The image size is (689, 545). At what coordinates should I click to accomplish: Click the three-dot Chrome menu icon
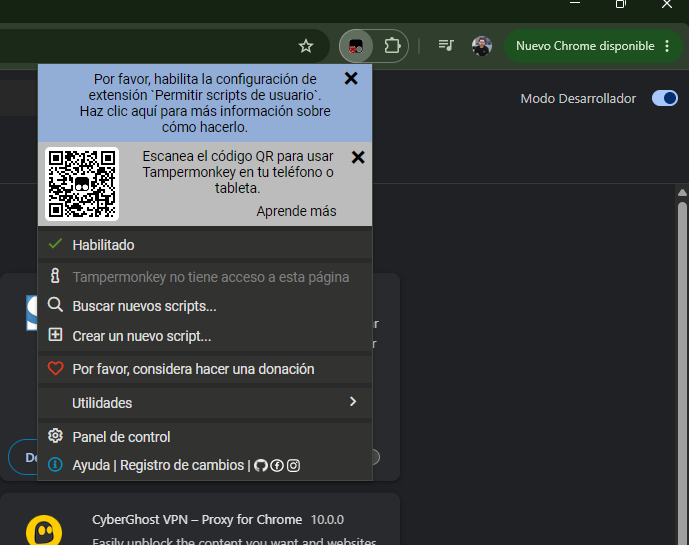click(x=667, y=46)
